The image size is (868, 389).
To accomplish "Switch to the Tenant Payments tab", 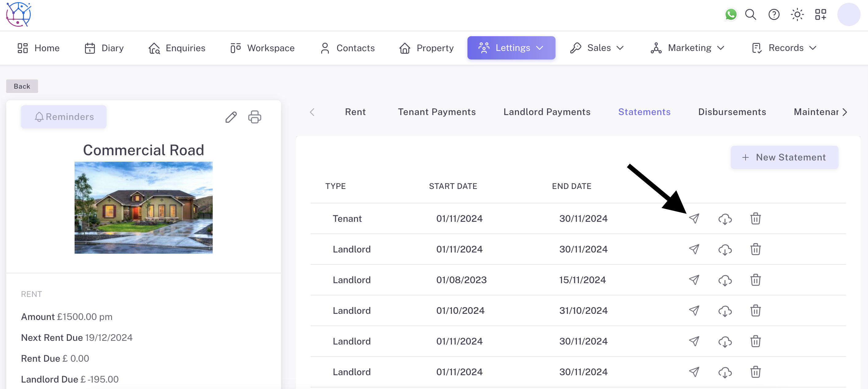I will pyautogui.click(x=437, y=112).
